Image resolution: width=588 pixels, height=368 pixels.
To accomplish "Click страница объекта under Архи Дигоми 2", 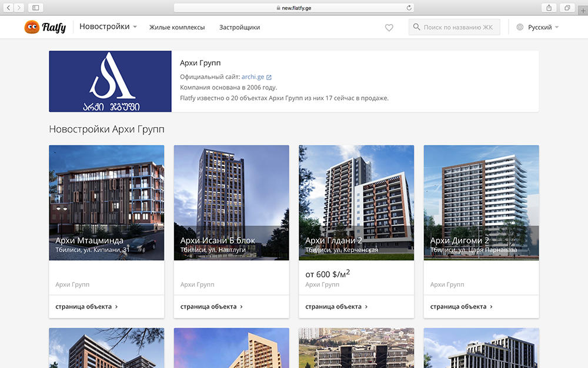I will [x=461, y=306].
